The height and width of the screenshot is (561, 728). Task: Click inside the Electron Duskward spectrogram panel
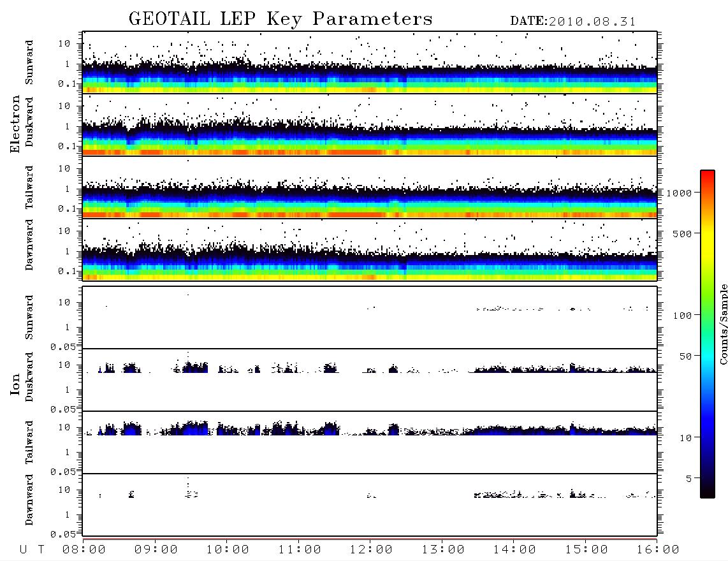[x=370, y=124]
